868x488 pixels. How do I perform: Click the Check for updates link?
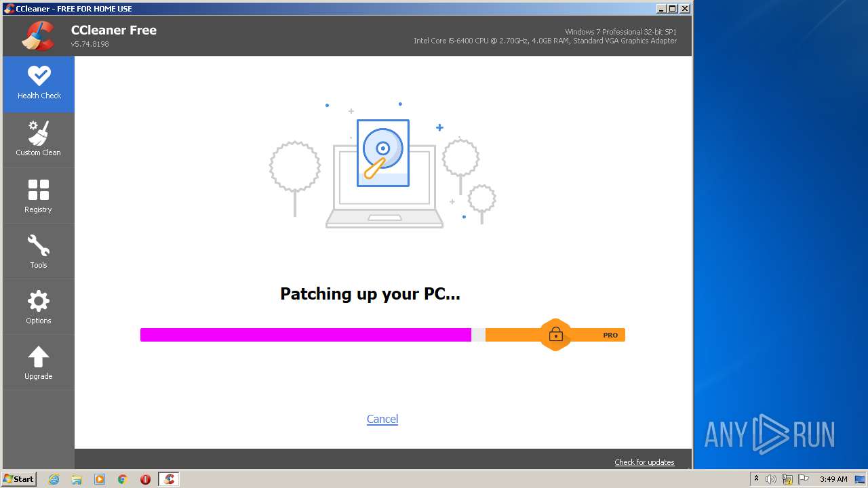click(644, 462)
